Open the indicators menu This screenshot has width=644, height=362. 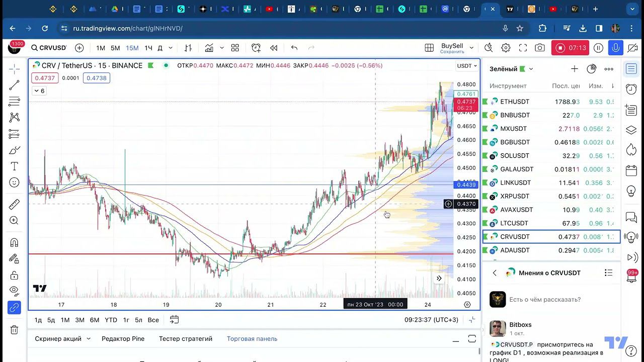click(209, 48)
